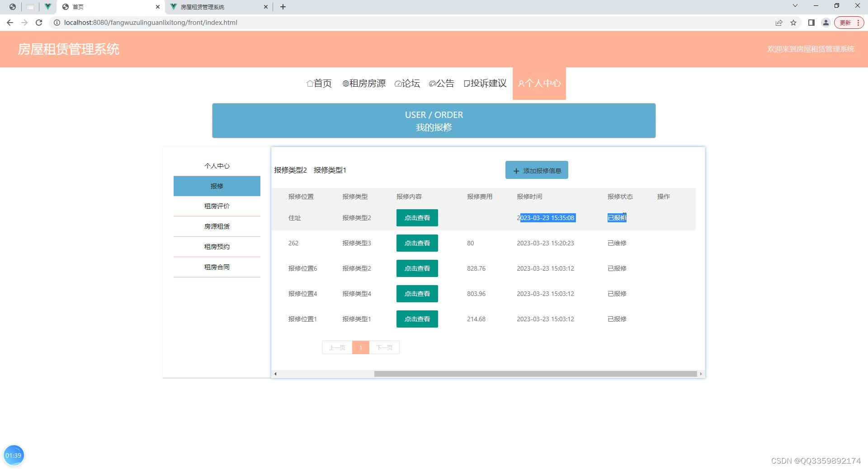Click 点击查看 in the 报修位置6 row
This screenshot has width=868, height=469.
coord(417,268)
